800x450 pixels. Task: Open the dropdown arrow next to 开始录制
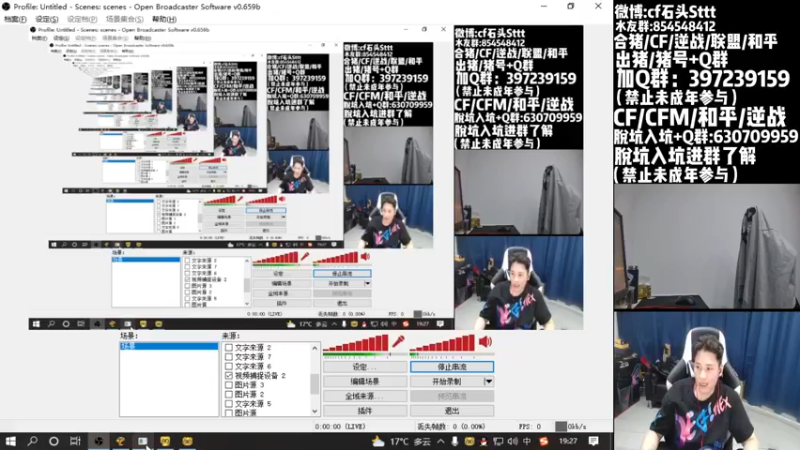tap(488, 381)
